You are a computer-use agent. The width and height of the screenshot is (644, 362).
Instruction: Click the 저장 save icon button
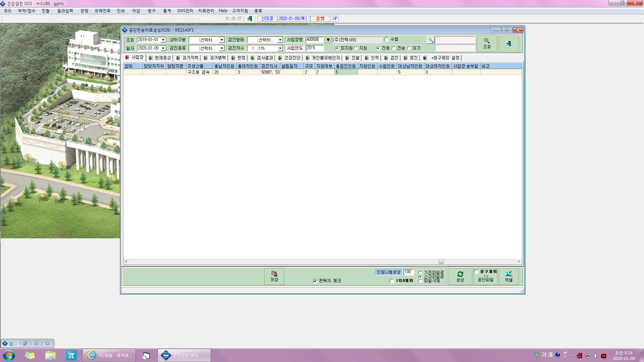(274, 277)
